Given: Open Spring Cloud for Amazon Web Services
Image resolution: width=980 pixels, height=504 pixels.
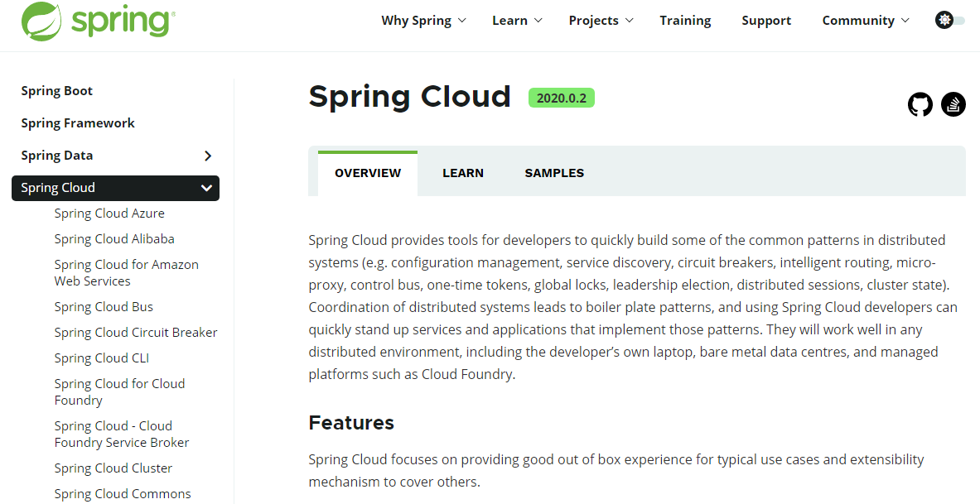Looking at the screenshot, I should (126, 273).
